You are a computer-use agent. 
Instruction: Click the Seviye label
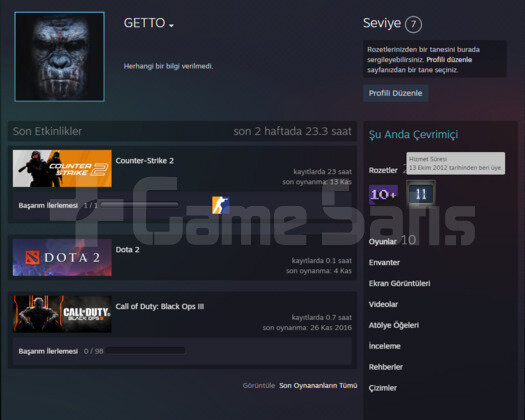[x=382, y=23]
